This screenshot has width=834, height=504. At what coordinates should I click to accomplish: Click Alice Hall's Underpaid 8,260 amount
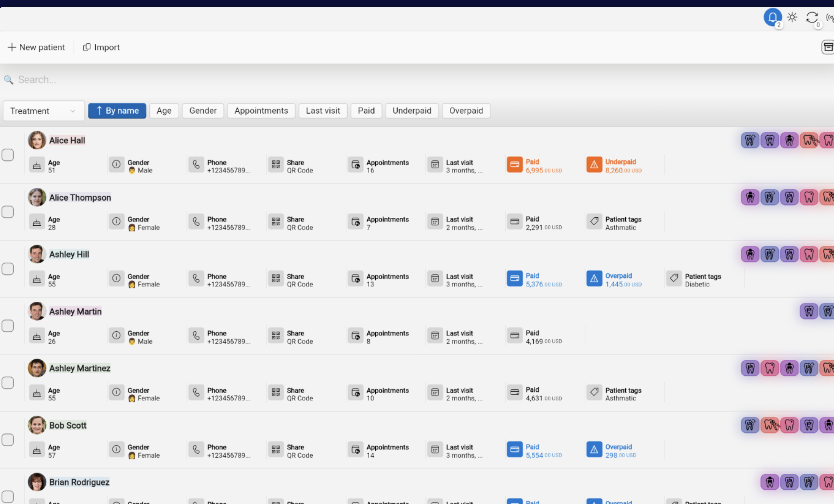(623, 170)
